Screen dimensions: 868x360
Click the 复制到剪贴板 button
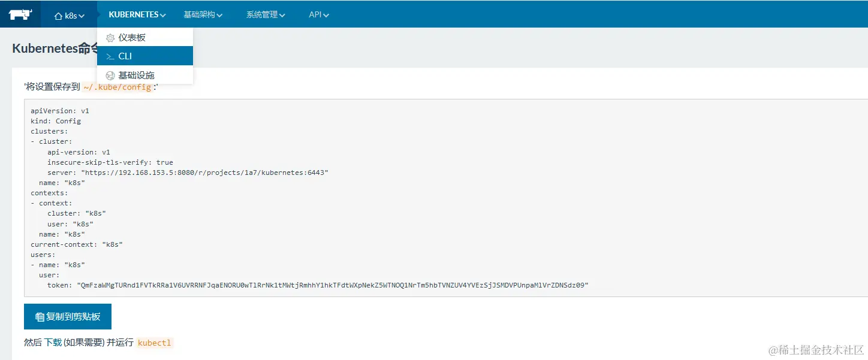pos(67,316)
